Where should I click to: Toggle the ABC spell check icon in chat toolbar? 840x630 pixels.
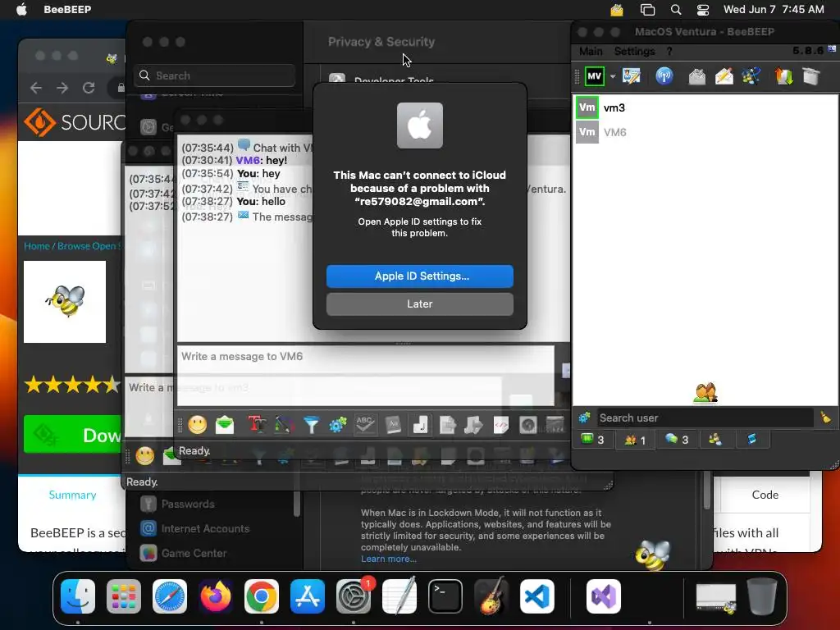pos(365,425)
